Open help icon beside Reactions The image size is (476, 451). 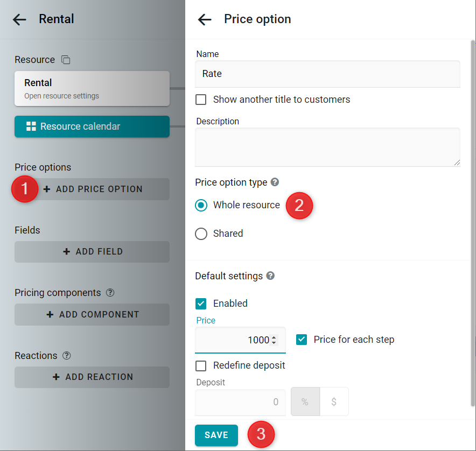[66, 355]
